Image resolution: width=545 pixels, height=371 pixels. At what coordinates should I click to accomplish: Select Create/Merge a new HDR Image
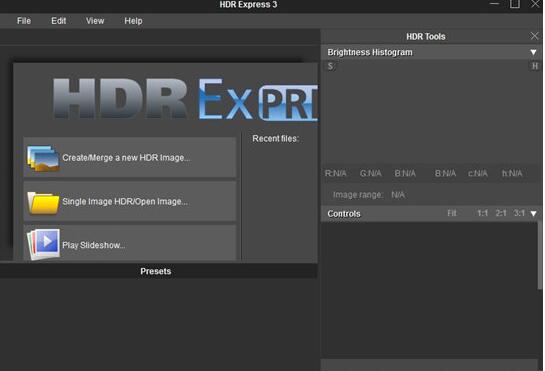pyautogui.click(x=130, y=158)
